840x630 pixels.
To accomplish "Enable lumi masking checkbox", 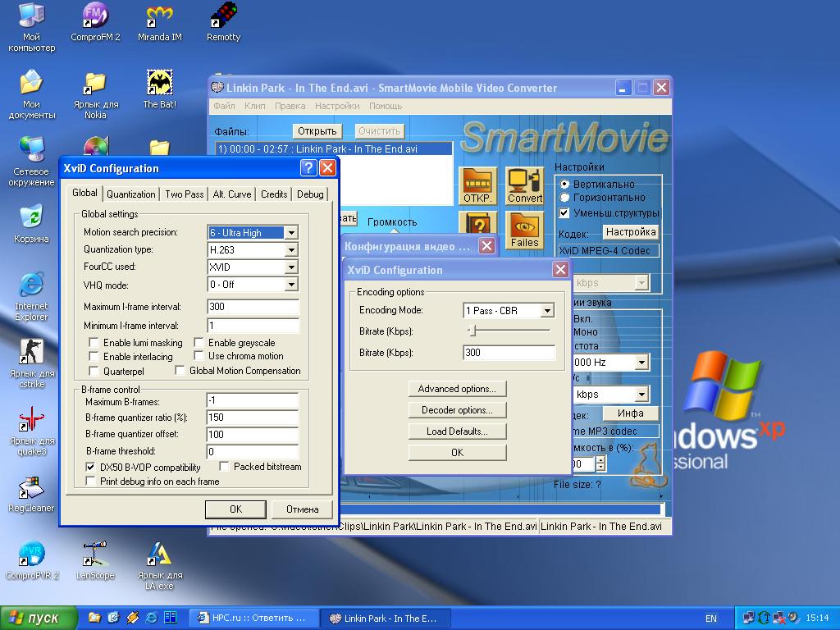I will (94, 342).
